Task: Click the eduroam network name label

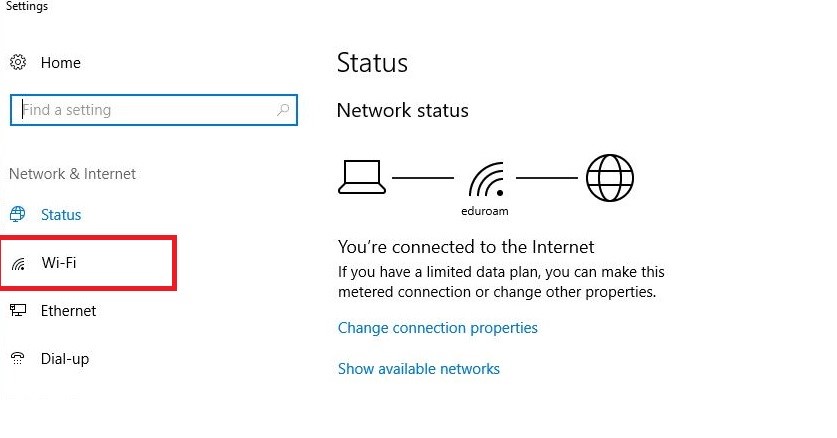Action: tap(485, 213)
